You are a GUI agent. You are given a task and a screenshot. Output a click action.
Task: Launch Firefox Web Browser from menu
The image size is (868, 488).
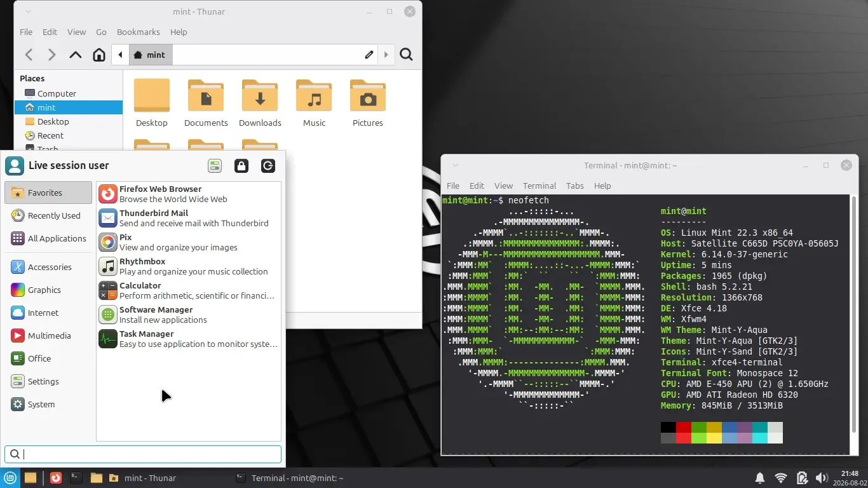pos(189,194)
